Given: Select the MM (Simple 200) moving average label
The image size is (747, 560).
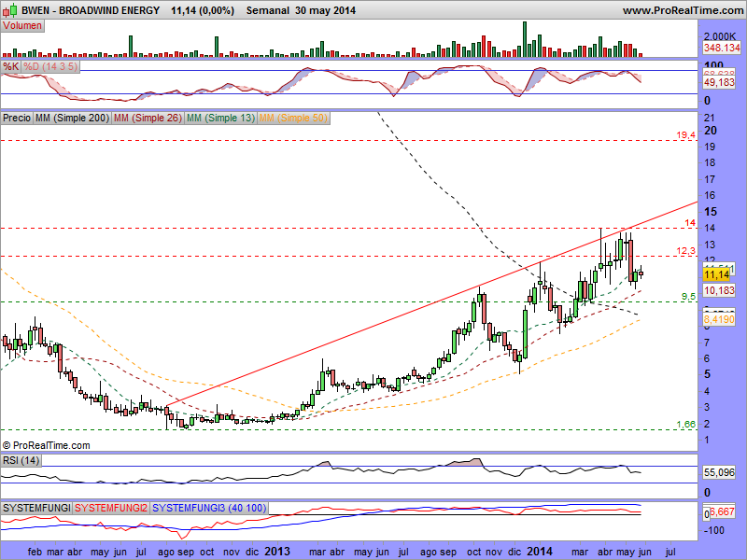Looking at the screenshot, I should [x=72, y=118].
